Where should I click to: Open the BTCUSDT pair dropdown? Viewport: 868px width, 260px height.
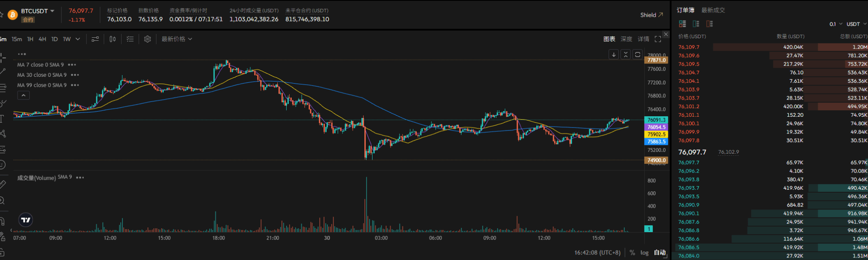pos(38,11)
